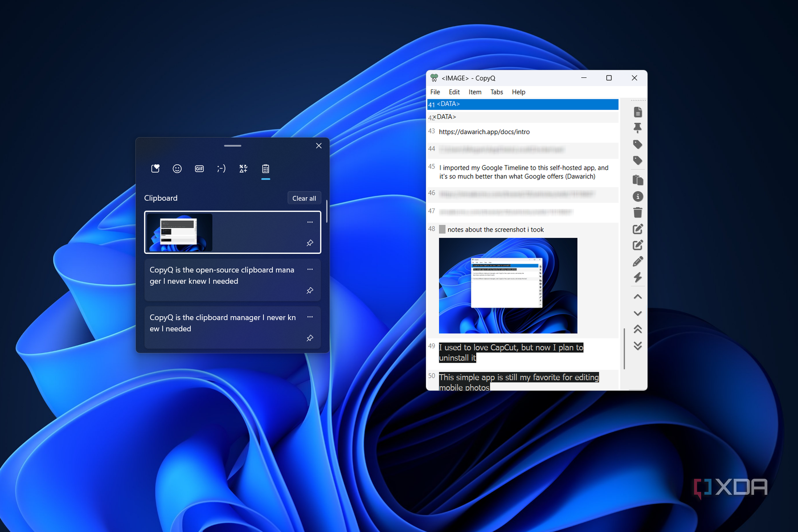The width and height of the screenshot is (798, 532).
Task: Click the pushpin icon in CopyQ toolbar
Action: [637, 128]
